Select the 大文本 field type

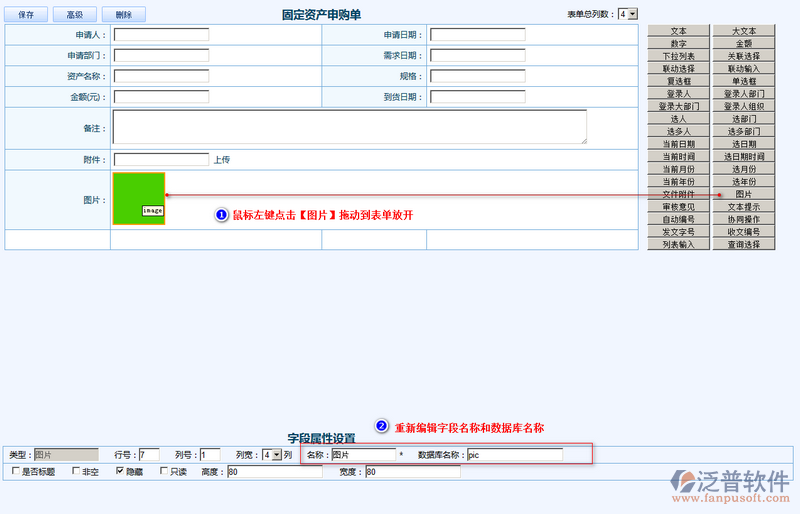743,31
